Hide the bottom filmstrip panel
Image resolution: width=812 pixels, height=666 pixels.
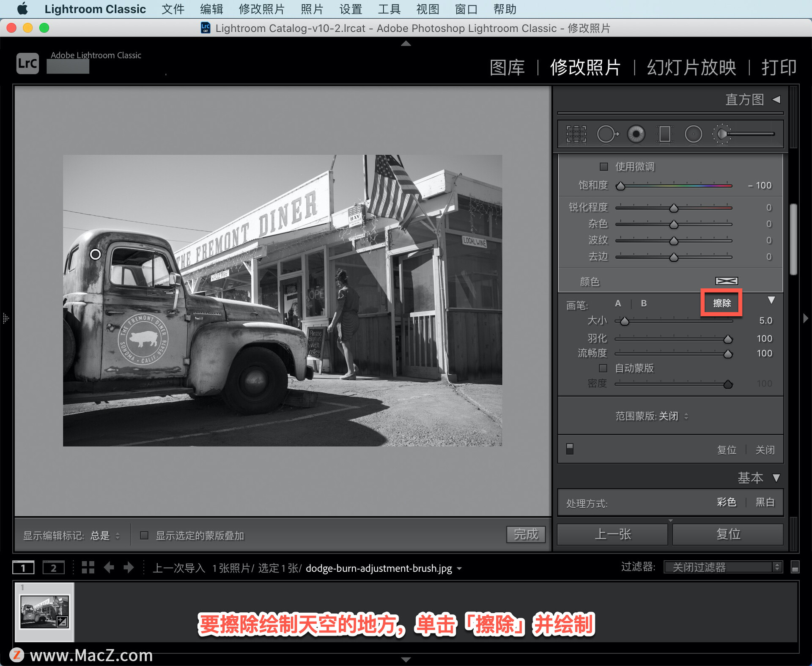point(406,659)
